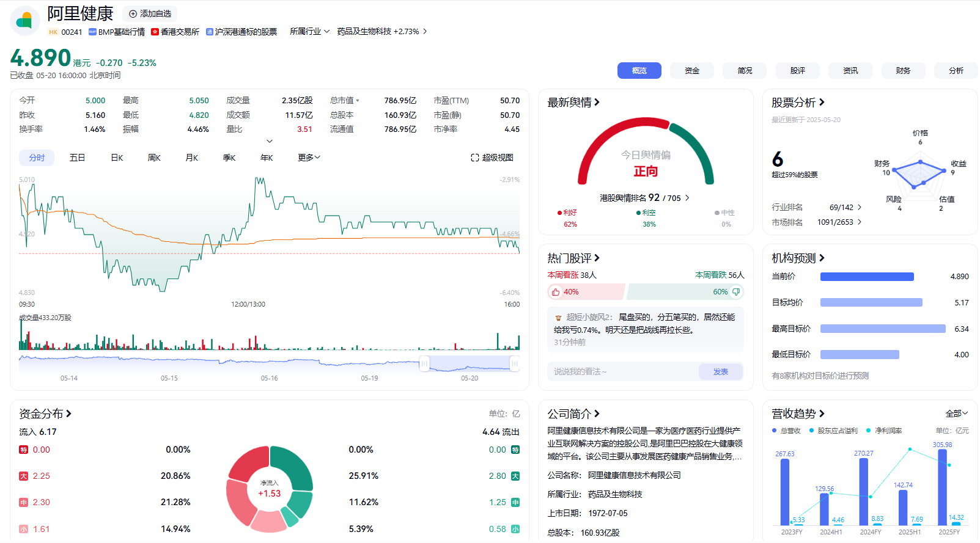Toggle 总营收 legend series
980x543 pixels.
click(786, 431)
